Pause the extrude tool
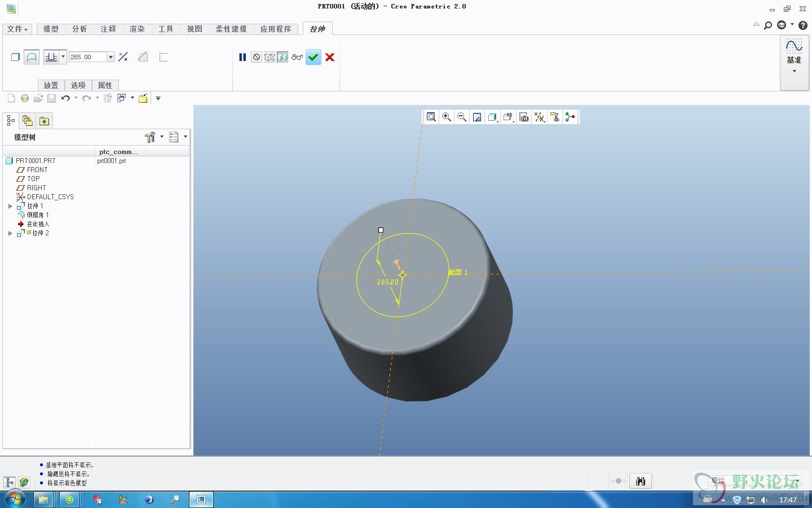812x508 pixels. pos(242,57)
